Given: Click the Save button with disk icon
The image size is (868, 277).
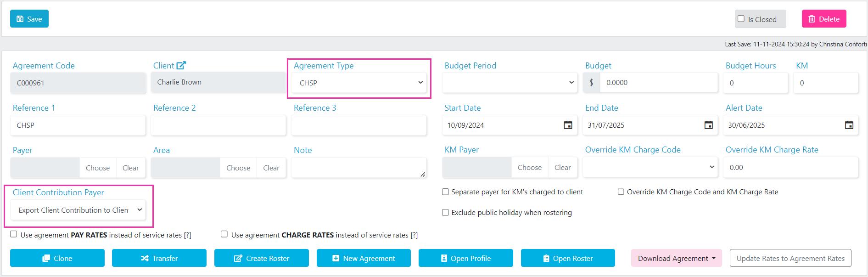Looking at the screenshot, I should tap(29, 19).
